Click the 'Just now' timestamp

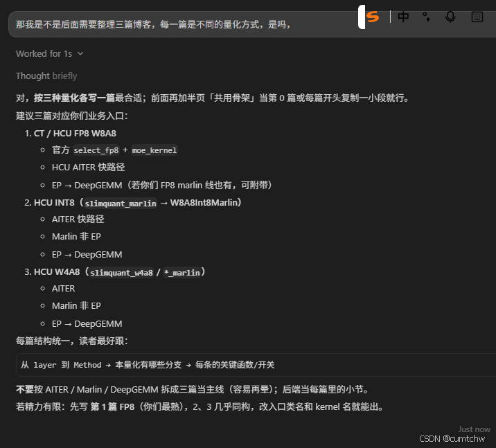point(474,429)
